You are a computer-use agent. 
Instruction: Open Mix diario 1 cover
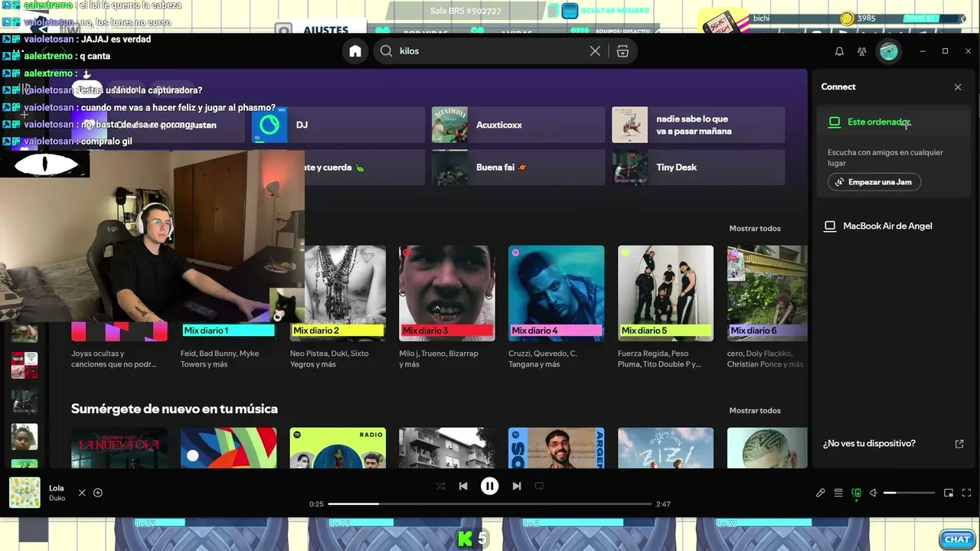[228, 331]
